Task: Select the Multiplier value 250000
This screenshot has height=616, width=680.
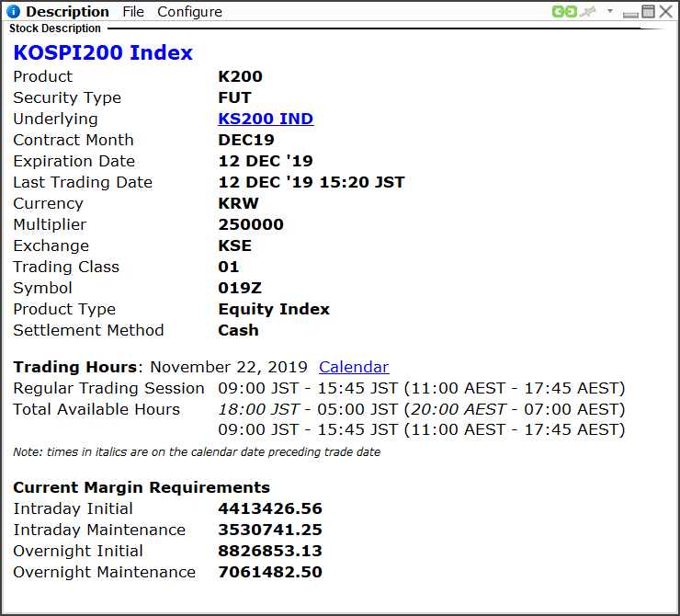Action: pyautogui.click(x=251, y=224)
